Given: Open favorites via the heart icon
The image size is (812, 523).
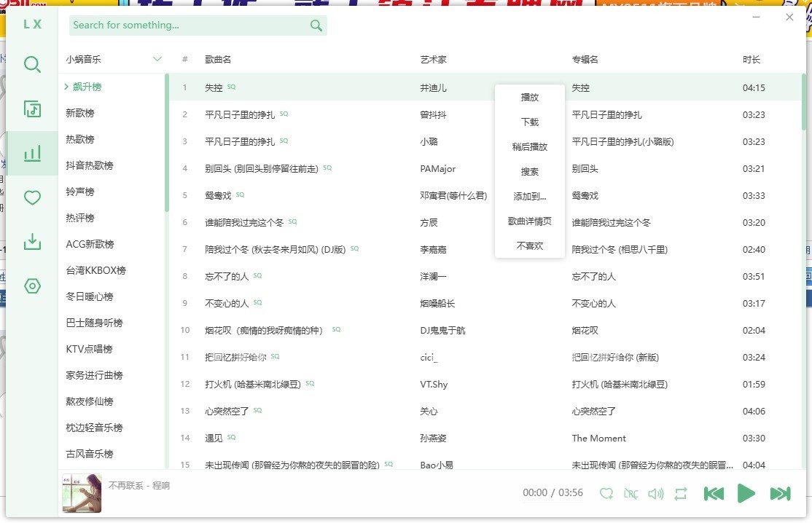Looking at the screenshot, I should 32,197.
